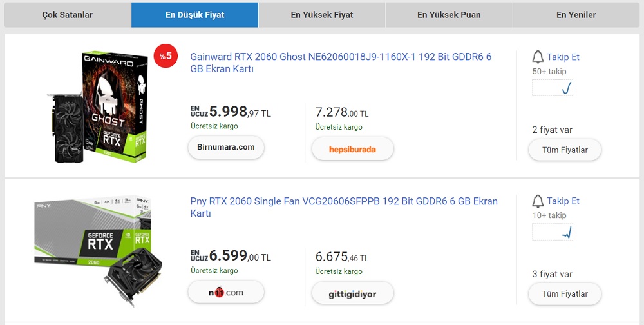Viewport: 644px width, 325px height.
Task: Open the gittigidiyor store logo button
Action: coord(352,294)
